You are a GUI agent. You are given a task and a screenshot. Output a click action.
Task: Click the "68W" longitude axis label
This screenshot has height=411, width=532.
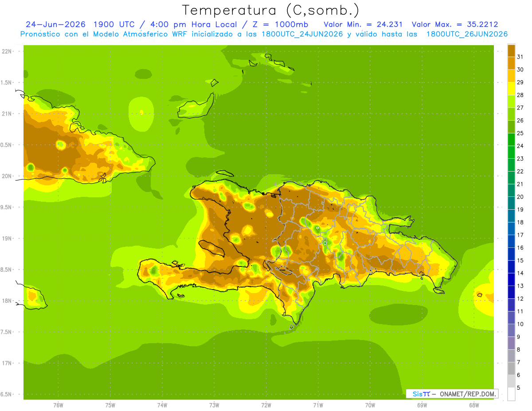tap(474, 405)
